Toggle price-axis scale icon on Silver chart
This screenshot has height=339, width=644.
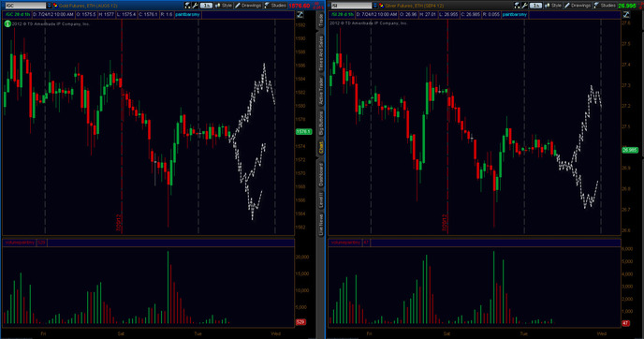click(x=626, y=15)
